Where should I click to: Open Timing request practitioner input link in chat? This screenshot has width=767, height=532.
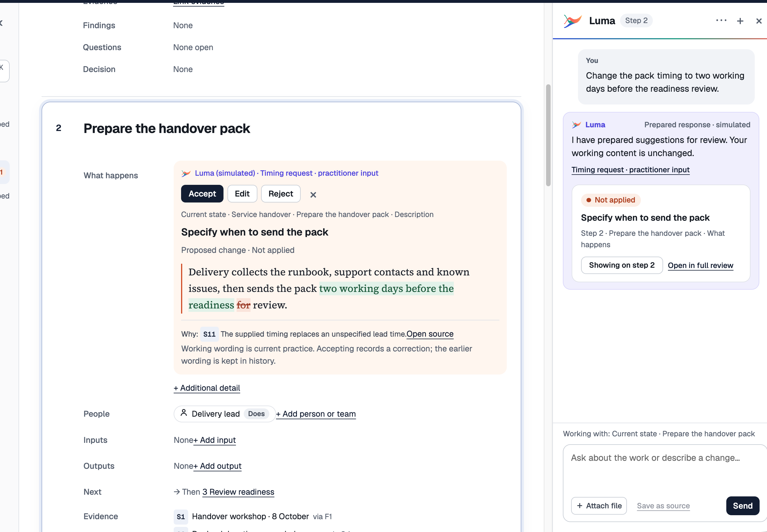click(x=630, y=170)
